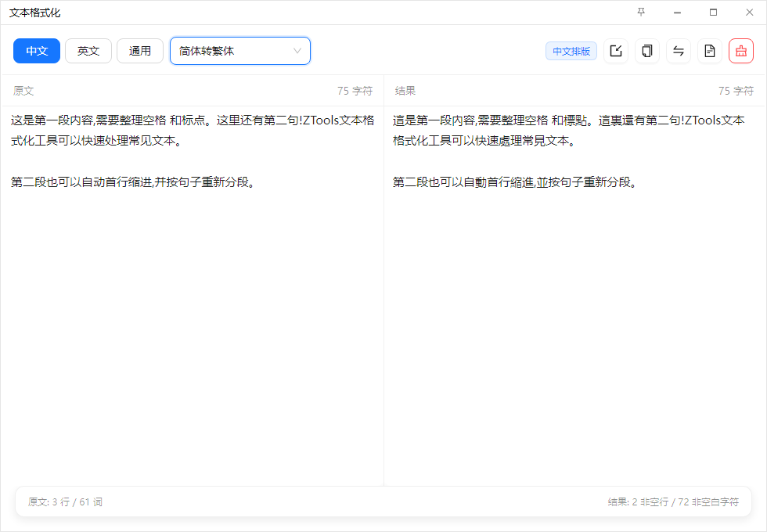The width and height of the screenshot is (767, 532).
Task: Click the 结果 panel label
Action: pos(405,91)
